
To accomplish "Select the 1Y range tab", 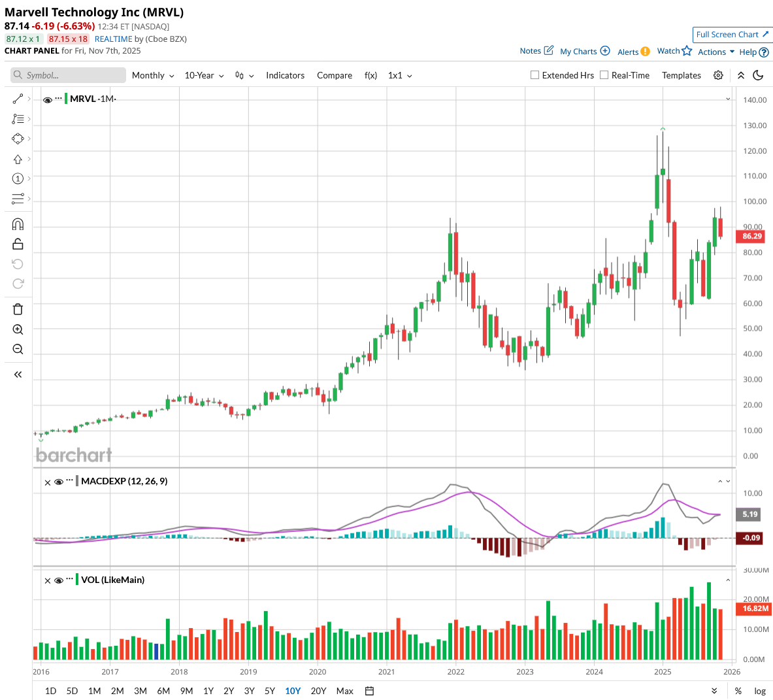I will pos(208,691).
